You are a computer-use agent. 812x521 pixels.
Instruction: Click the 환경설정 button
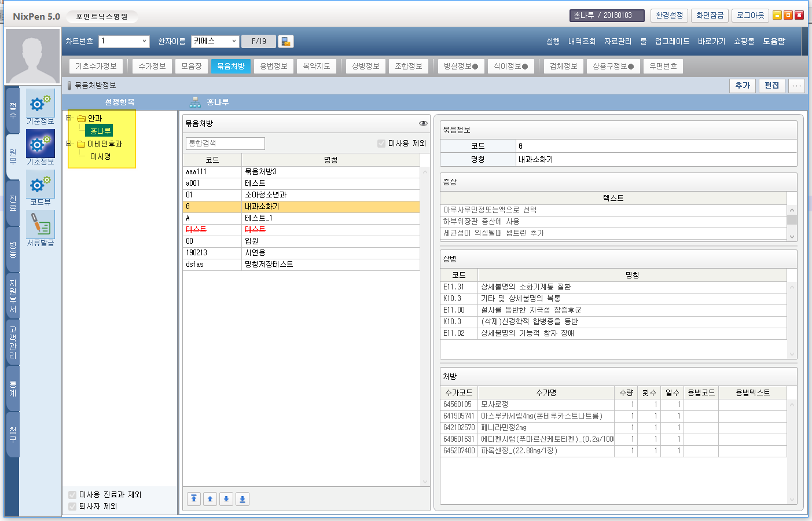[x=669, y=16]
